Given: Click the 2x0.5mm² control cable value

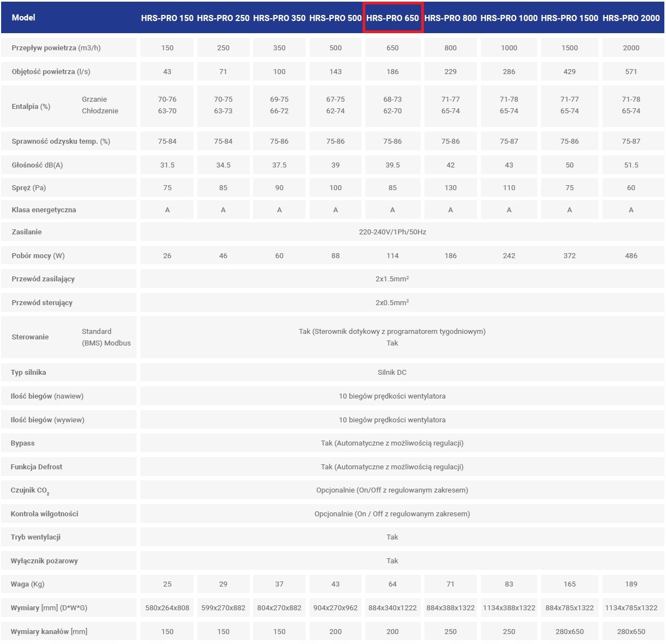Looking at the screenshot, I should tap(392, 303).
